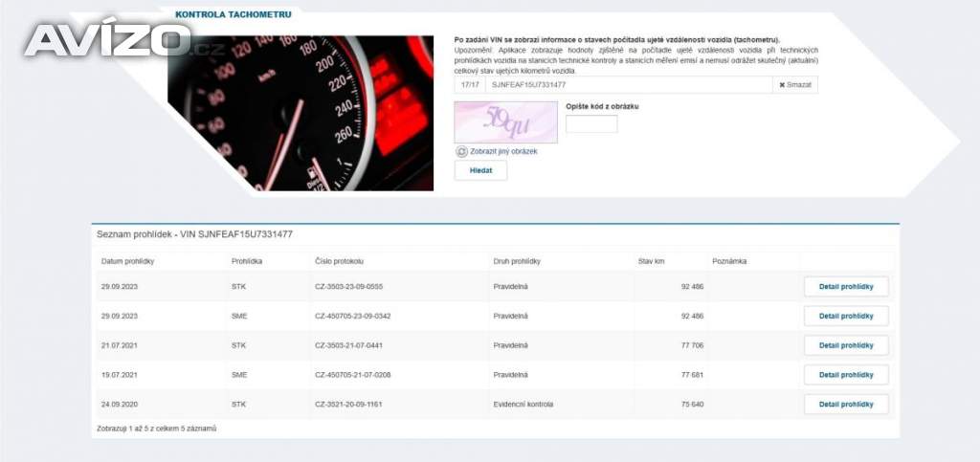
Task: Select protocol number CZ-450705-21-07-0208
Action: pos(352,375)
